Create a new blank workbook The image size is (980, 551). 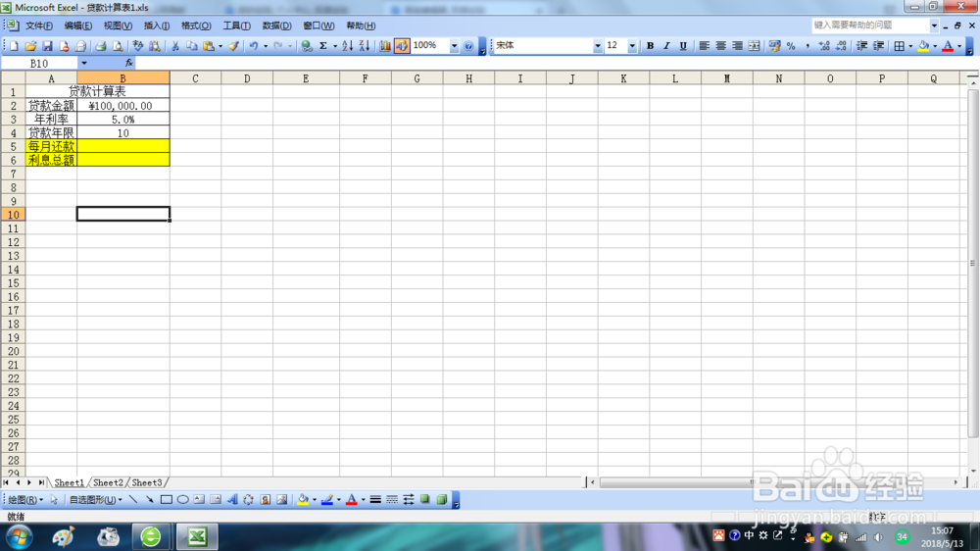pyautogui.click(x=14, y=46)
